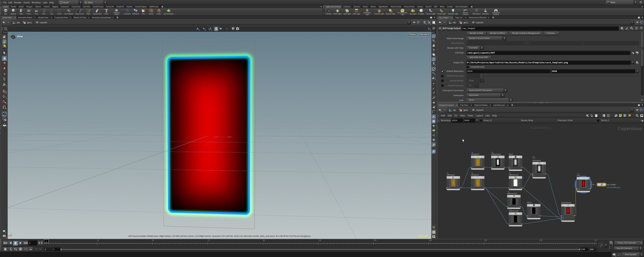Add an Environment Light from the shelf

click(x=402, y=12)
